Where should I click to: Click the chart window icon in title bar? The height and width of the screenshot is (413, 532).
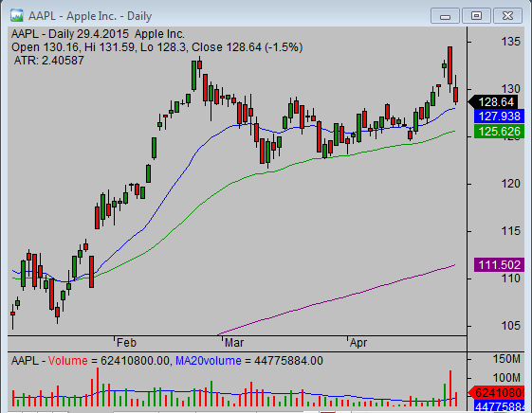[16, 15]
